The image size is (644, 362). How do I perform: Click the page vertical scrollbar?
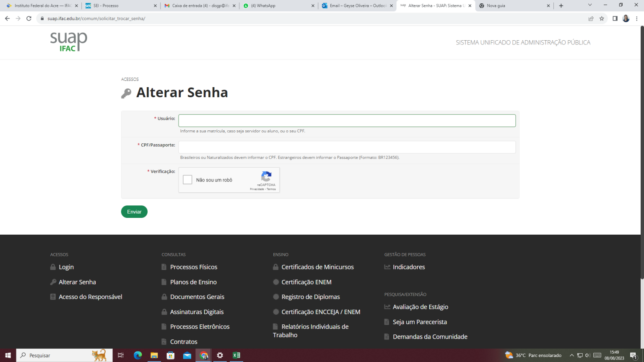(x=641, y=151)
